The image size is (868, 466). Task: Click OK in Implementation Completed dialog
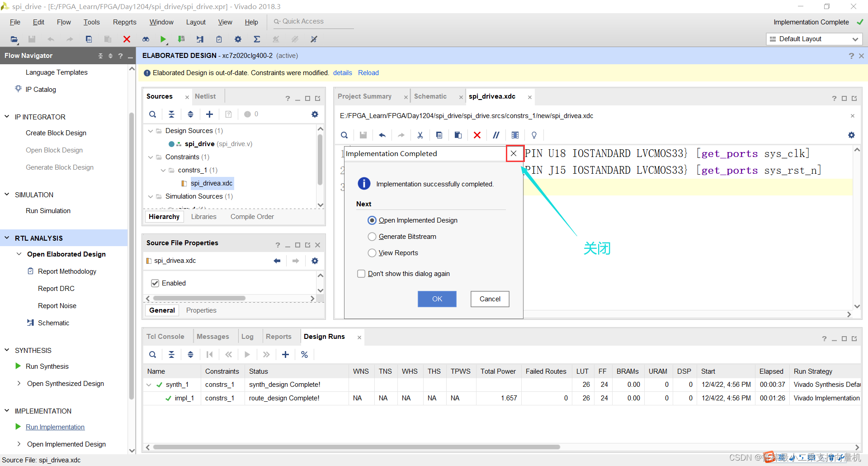click(x=437, y=299)
